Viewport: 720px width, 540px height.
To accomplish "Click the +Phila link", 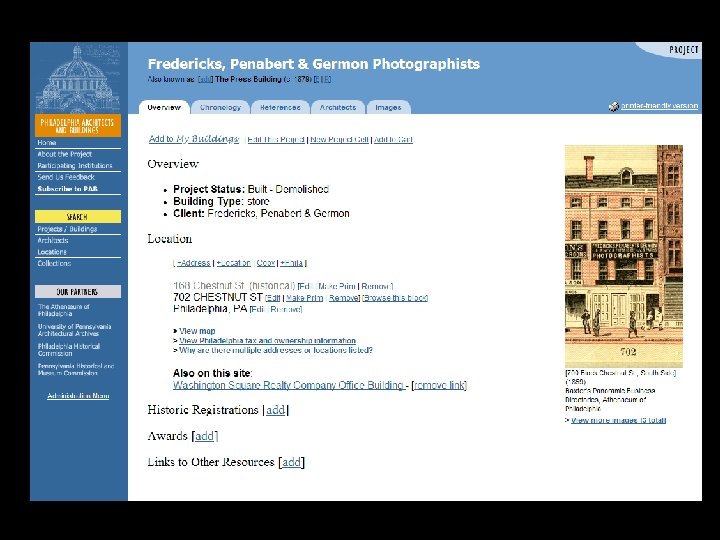I will point(292,263).
